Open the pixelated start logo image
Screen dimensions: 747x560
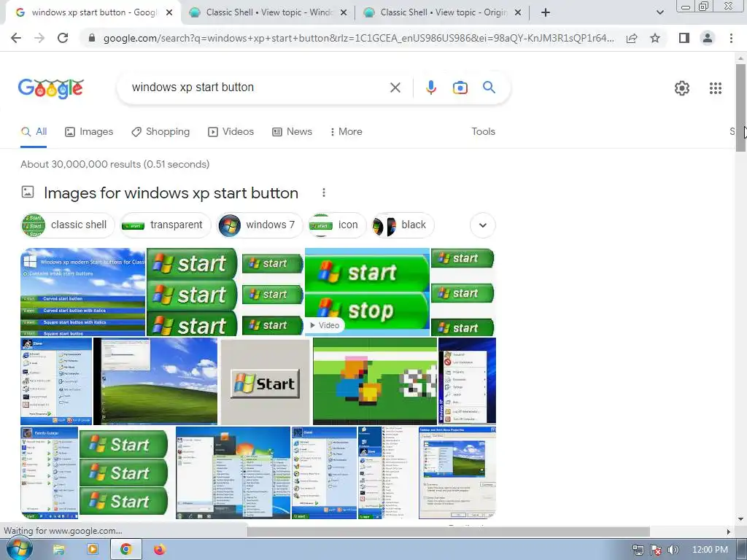tap(375, 381)
